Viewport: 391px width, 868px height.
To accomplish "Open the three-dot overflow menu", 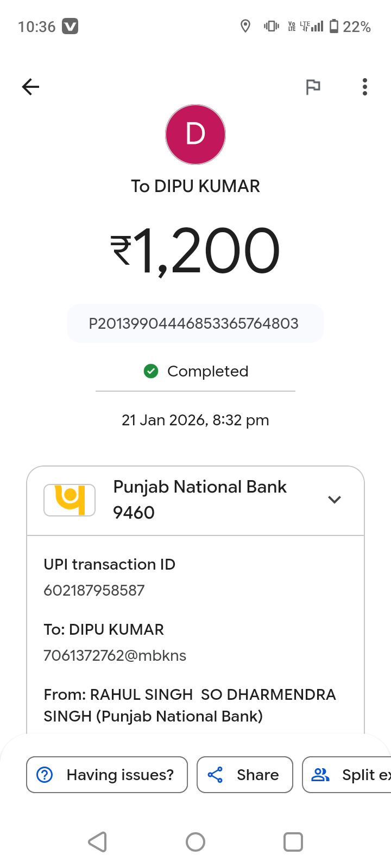I will coord(364,87).
